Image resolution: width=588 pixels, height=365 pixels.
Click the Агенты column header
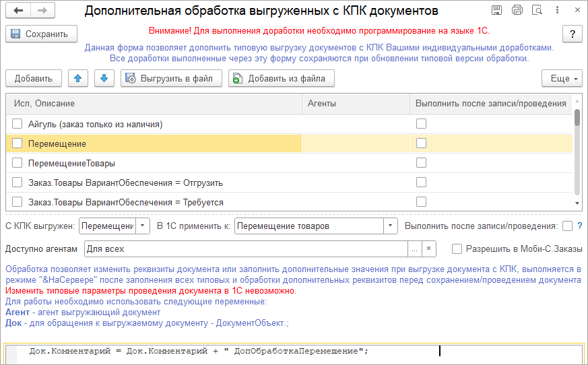pos(356,104)
